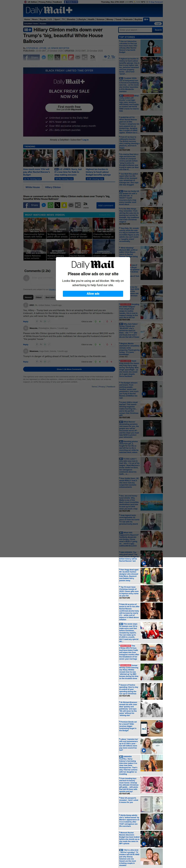Reply to Elf01's comment
The width and height of the screenshot is (186, 868).
click(x=26, y=321)
